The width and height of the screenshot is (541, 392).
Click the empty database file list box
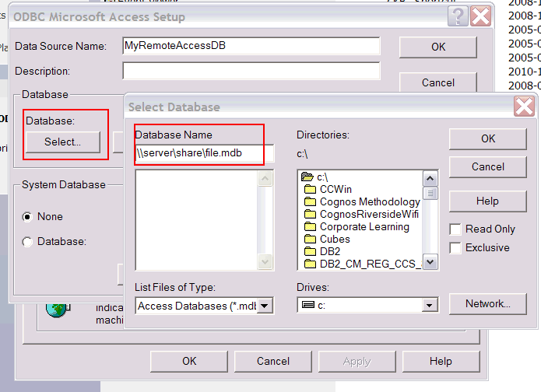click(197, 220)
